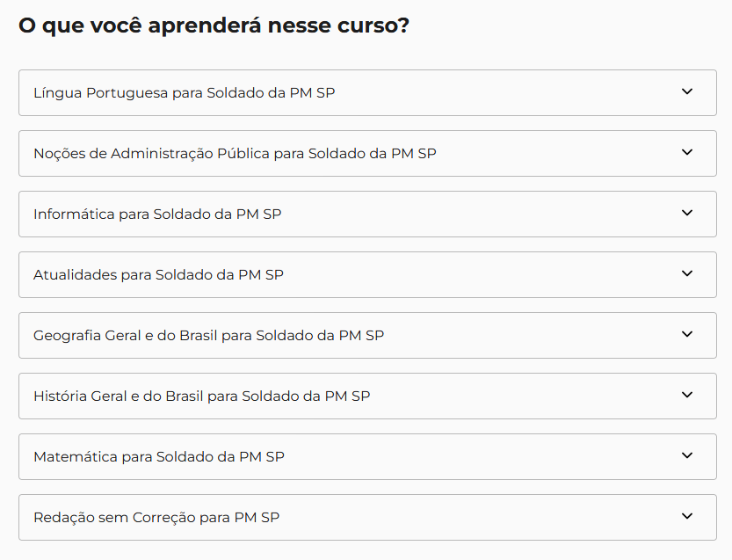The width and height of the screenshot is (732, 560).
Task: Select the Redação sem Correção para PM SP label
Action: point(156,517)
